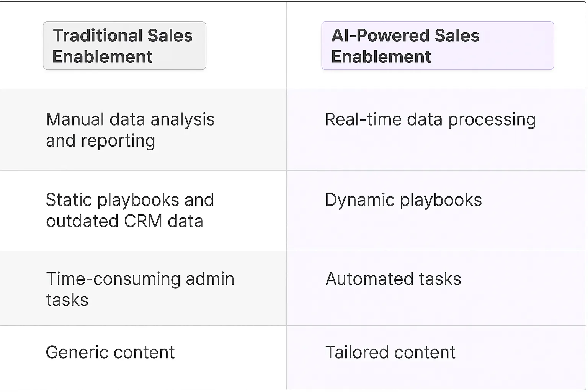Screen dimensions: 588x392
Task: Click the 'Static playbooks and' text line
Action: (130, 200)
